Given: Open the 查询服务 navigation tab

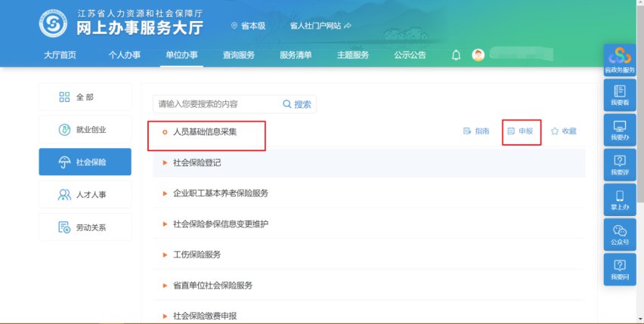Looking at the screenshot, I should click(238, 55).
